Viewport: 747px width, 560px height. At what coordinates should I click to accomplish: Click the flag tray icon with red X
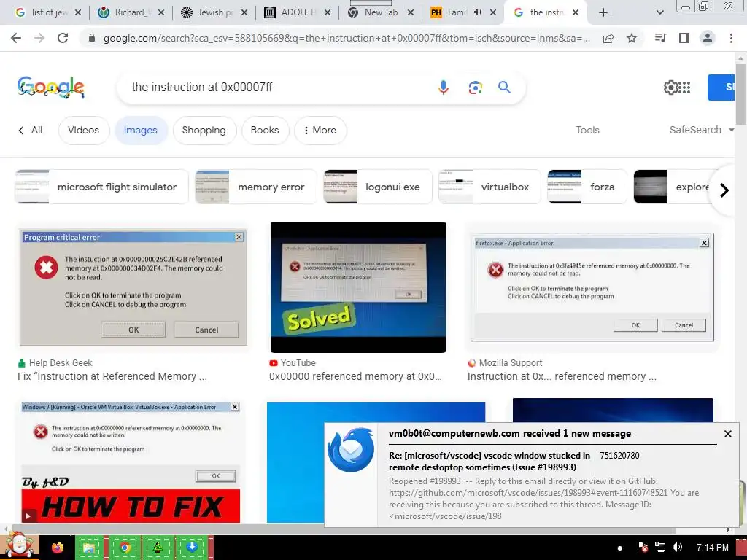coord(642,547)
